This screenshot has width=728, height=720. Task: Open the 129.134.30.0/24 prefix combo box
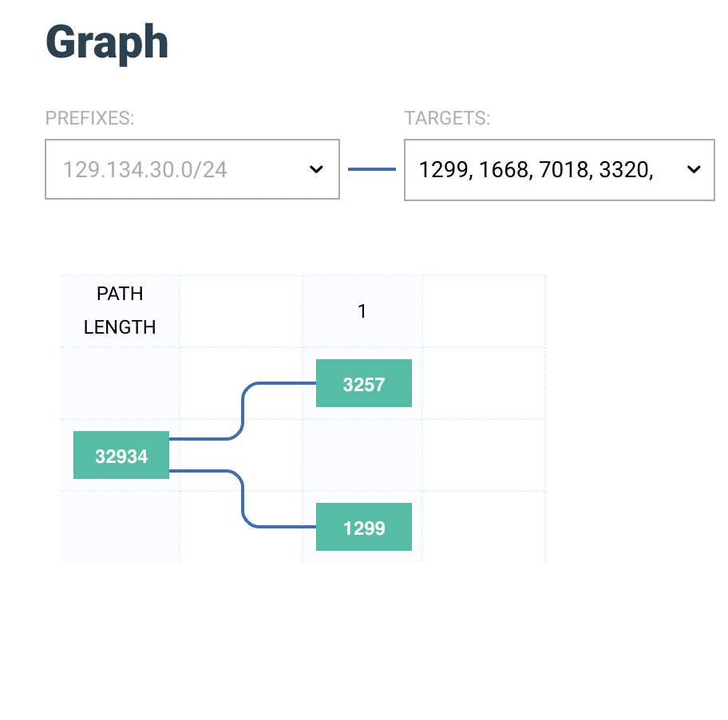192,169
